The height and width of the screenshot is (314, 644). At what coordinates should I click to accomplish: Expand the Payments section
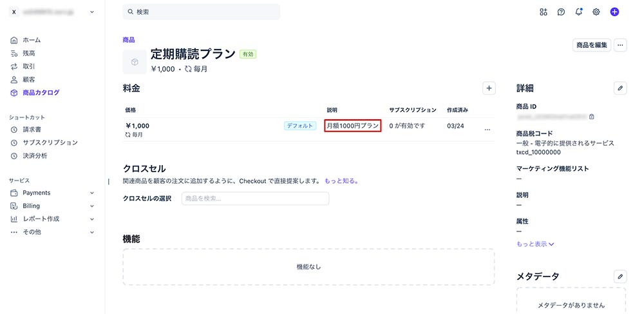[x=91, y=193]
